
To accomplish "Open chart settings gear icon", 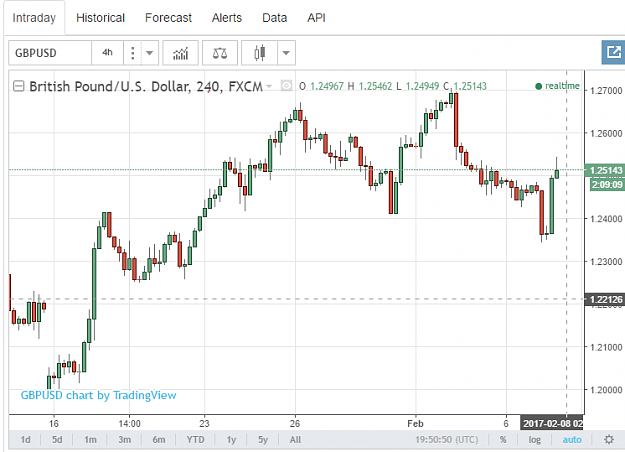I will point(609,439).
